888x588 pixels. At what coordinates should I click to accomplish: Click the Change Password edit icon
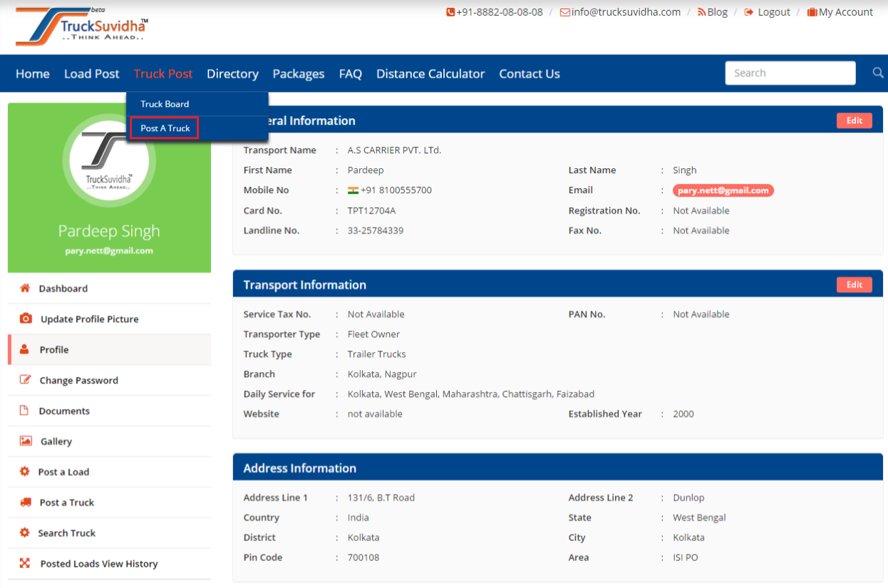26,380
